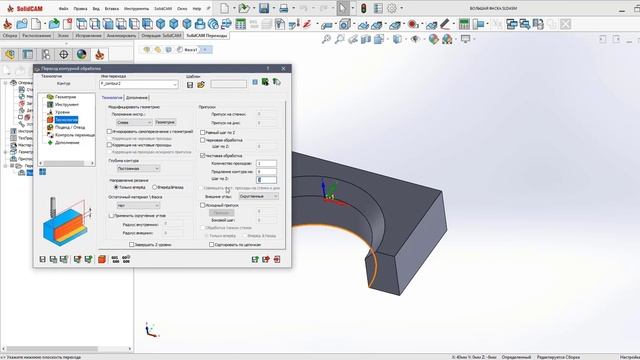Click the 'Геометрия' button next to tool position
640x360 pixels.
[x=165, y=122]
